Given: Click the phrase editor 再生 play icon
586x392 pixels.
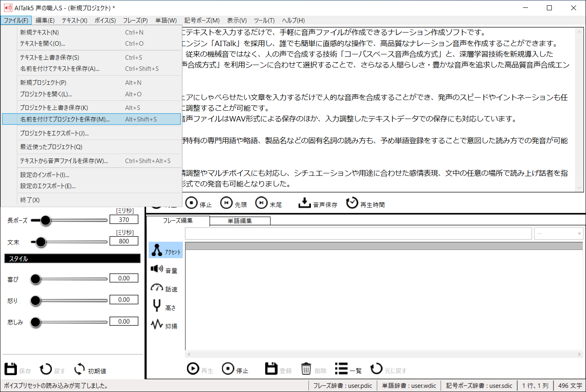Looking at the screenshot, I should (193, 369).
